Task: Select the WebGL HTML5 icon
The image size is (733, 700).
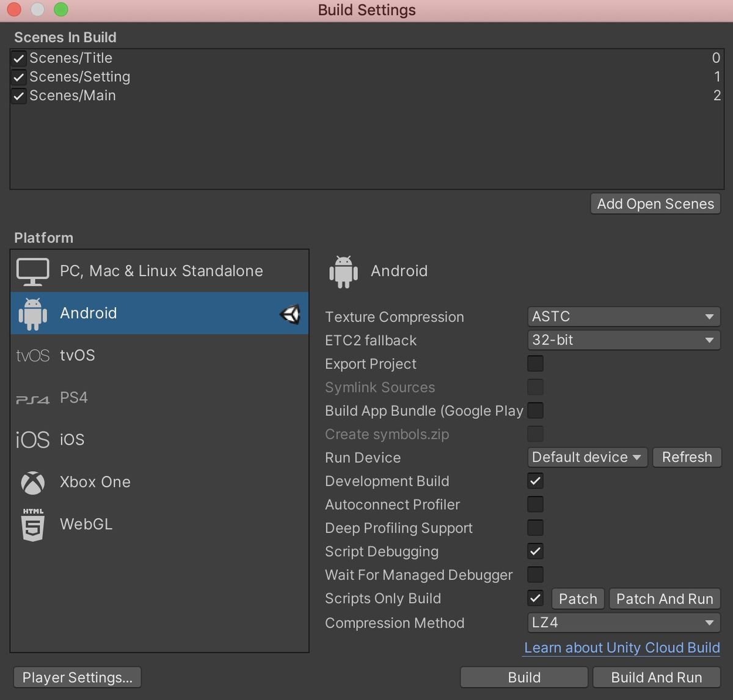Action: (32, 525)
